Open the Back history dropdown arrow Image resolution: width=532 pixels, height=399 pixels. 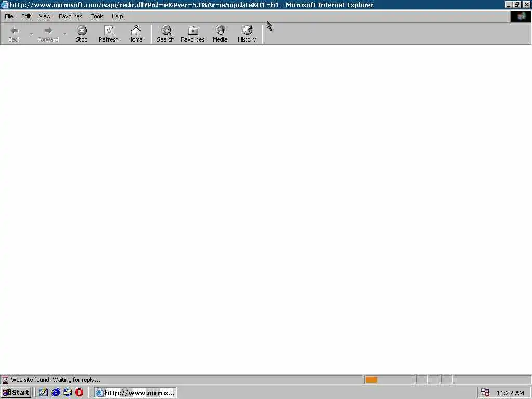click(x=31, y=34)
